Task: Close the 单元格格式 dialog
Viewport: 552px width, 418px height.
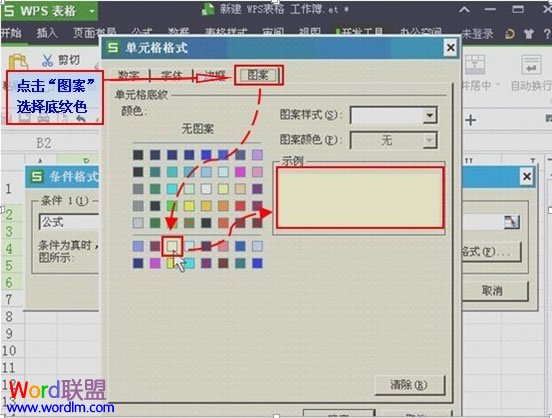Action: tap(451, 48)
